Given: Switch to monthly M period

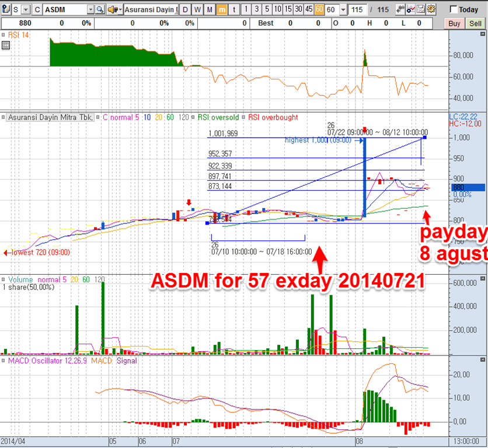Looking at the screenshot, I should (210, 10).
